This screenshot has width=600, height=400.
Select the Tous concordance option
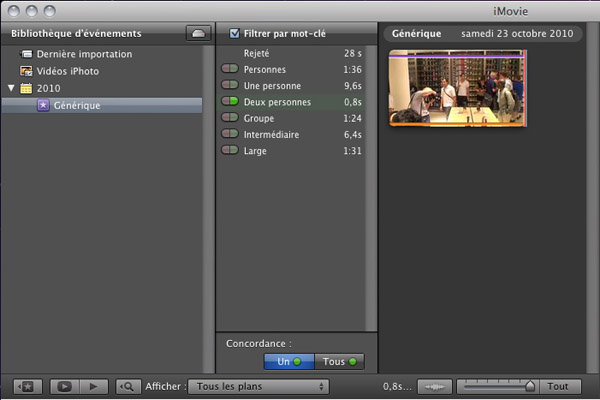click(x=339, y=361)
